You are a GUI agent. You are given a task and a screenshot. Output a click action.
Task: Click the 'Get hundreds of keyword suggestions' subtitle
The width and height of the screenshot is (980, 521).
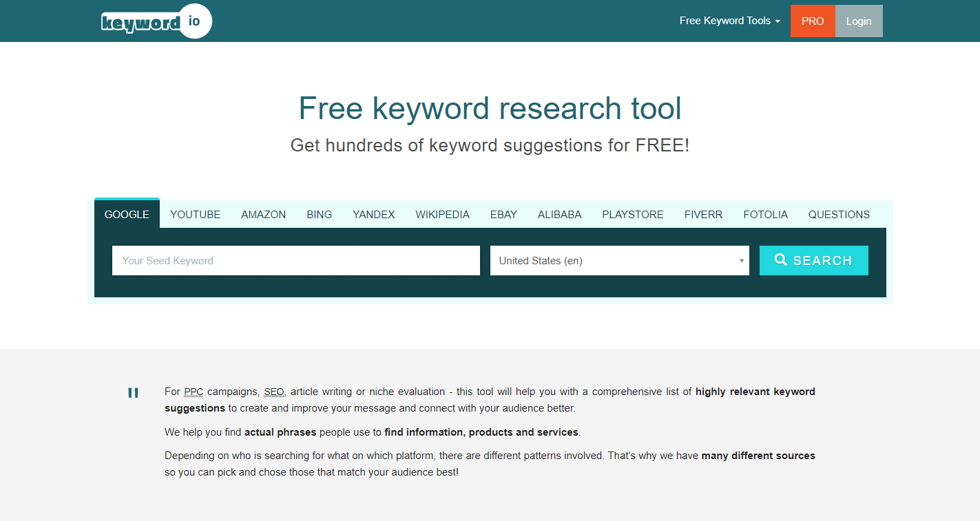coord(490,145)
